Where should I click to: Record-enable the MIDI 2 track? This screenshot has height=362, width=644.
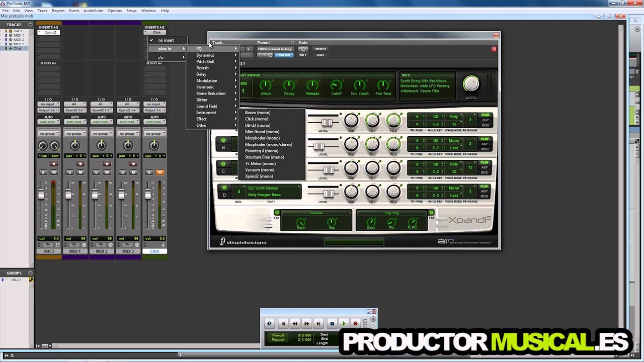click(107, 164)
